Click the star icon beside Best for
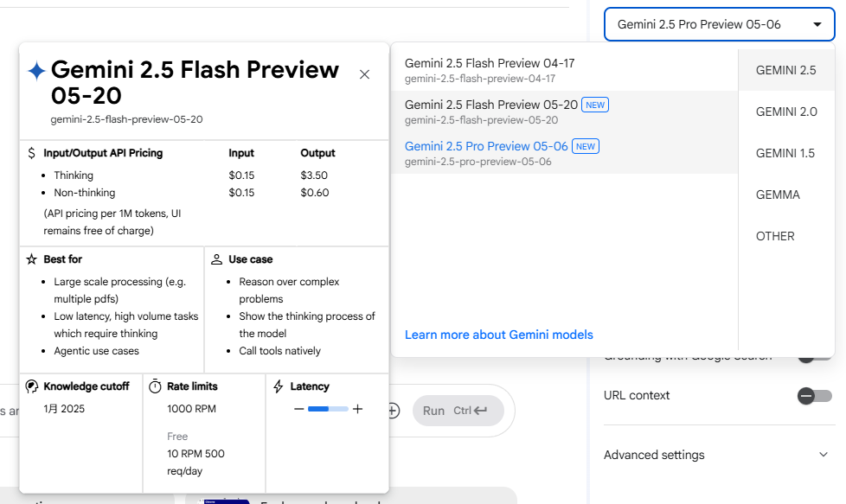 coord(32,259)
